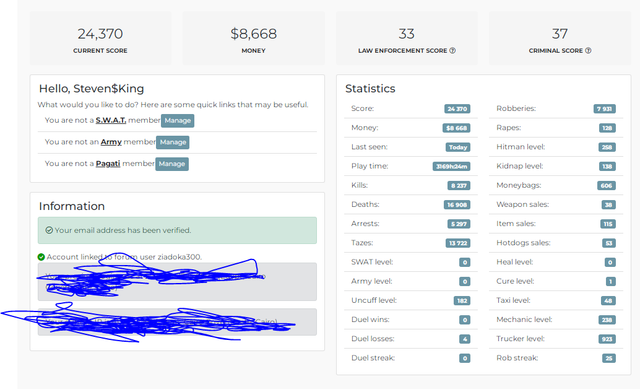
Task: Click the email verified checkmark icon
Action: 49,230
